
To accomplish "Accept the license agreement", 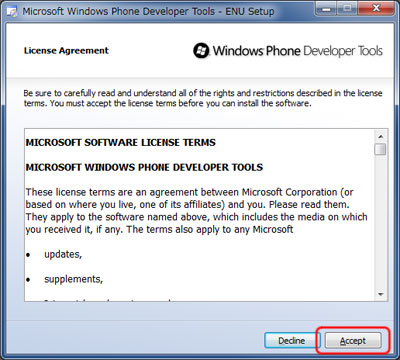I will click(353, 341).
